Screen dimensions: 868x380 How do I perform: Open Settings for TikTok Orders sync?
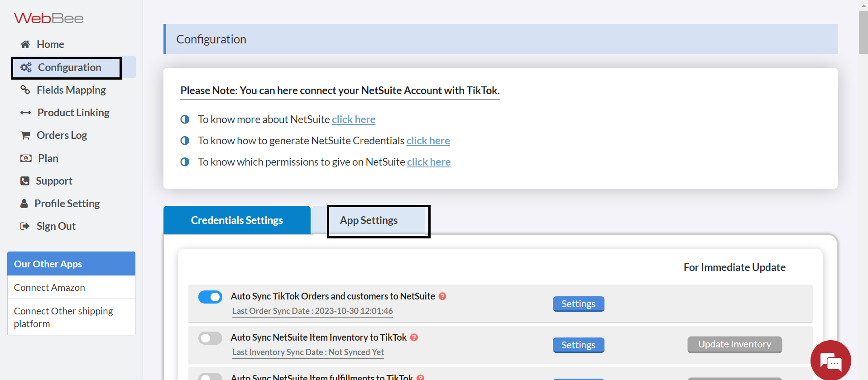tap(578, 304)
